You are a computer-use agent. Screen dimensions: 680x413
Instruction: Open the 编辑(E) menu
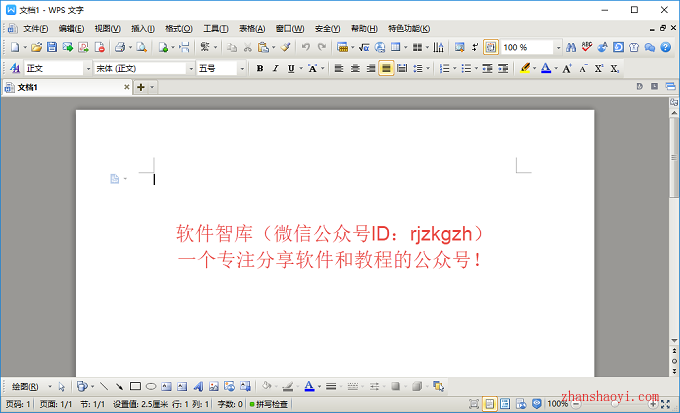(71, 29)
